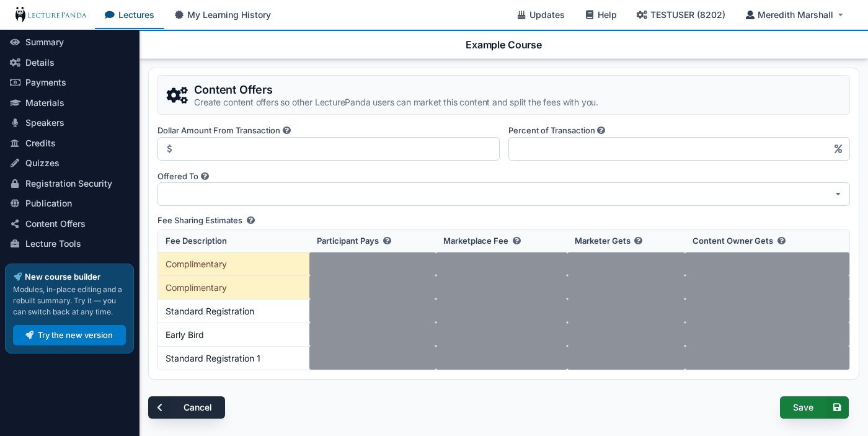868x436 pixels.
Task: Select Content Offers in the sidebar
Action: pos(69,224)
